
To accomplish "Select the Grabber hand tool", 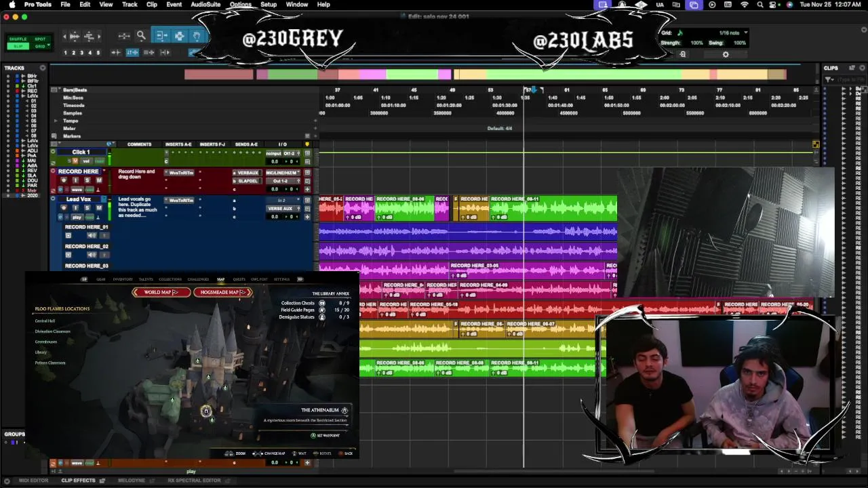I will (x=197, y=36).
